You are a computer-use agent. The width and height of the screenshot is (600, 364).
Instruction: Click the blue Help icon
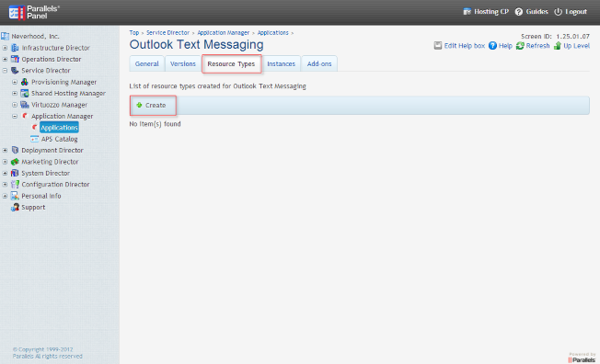tap(492, 46)
